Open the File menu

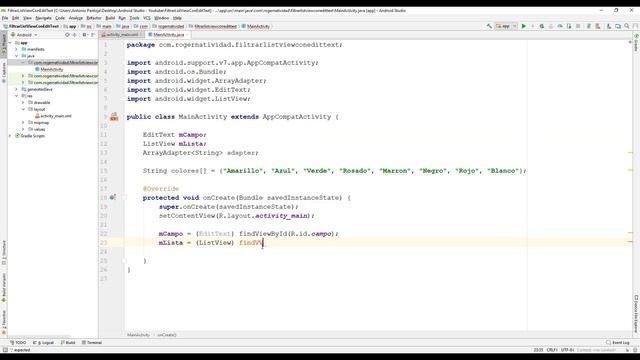pos(5,18)
